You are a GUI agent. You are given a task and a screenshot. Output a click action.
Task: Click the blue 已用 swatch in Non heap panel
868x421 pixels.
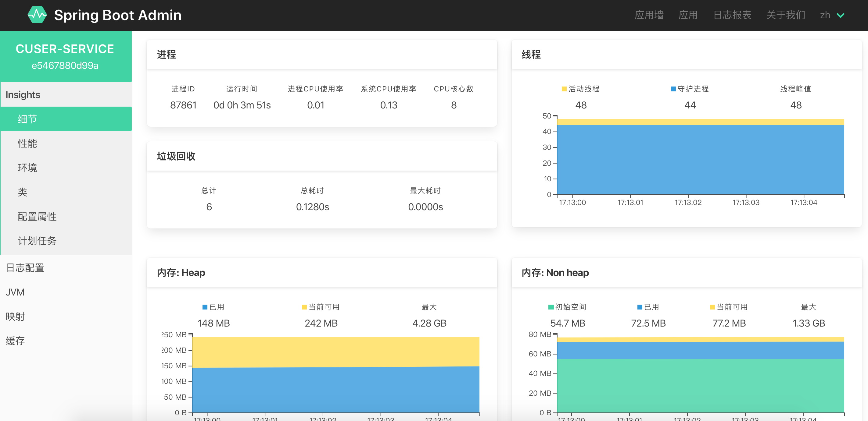(640, 307)
